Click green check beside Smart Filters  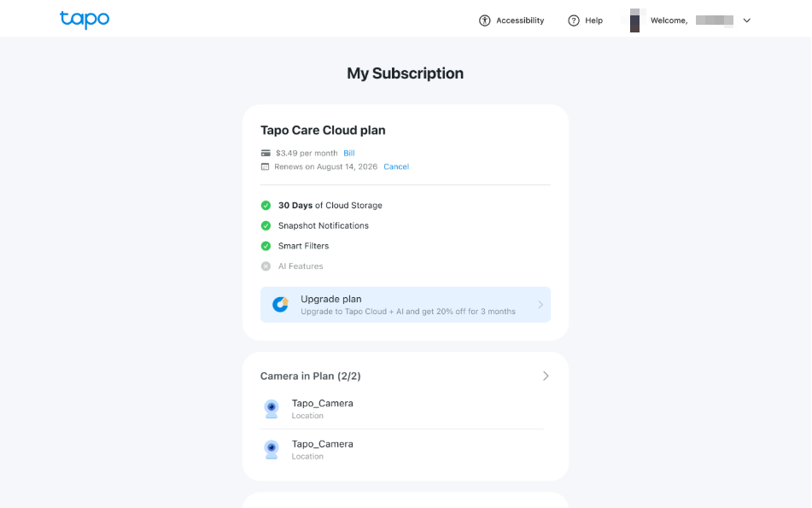[x=266, y=246]
